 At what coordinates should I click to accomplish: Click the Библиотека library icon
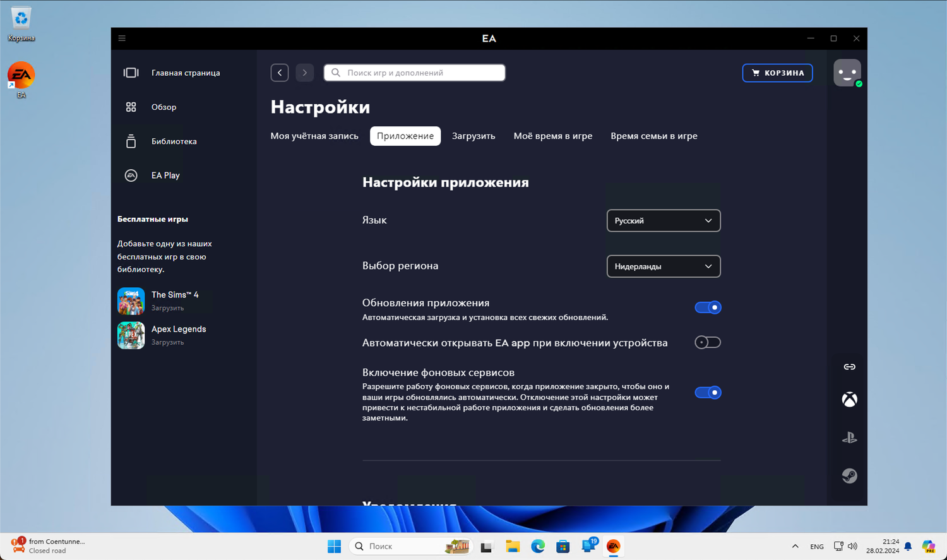tap(131, 141)
